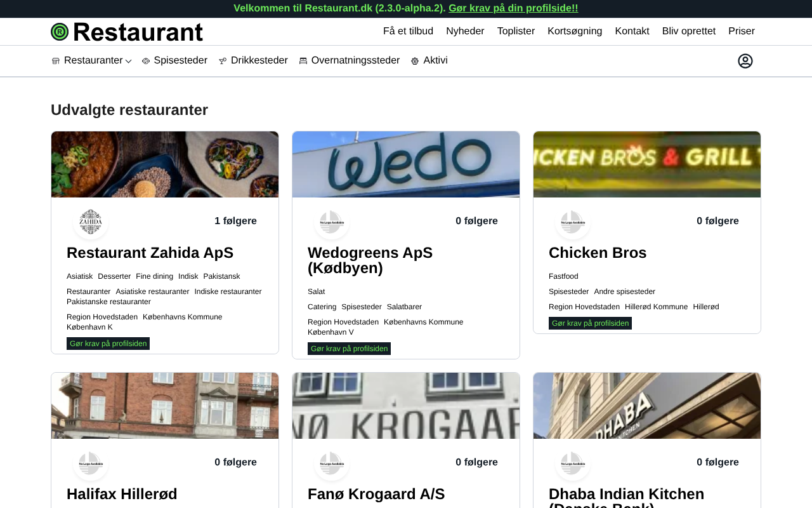This screenshot has width=812, height=508.
Task: Click the Indisk cuisine tag
Action: 188,276
